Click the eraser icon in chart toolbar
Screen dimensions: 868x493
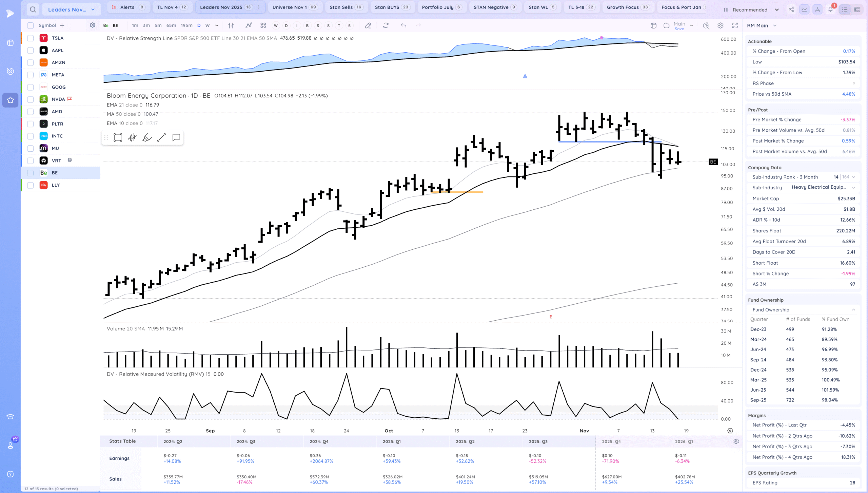[x=368, y=25]
